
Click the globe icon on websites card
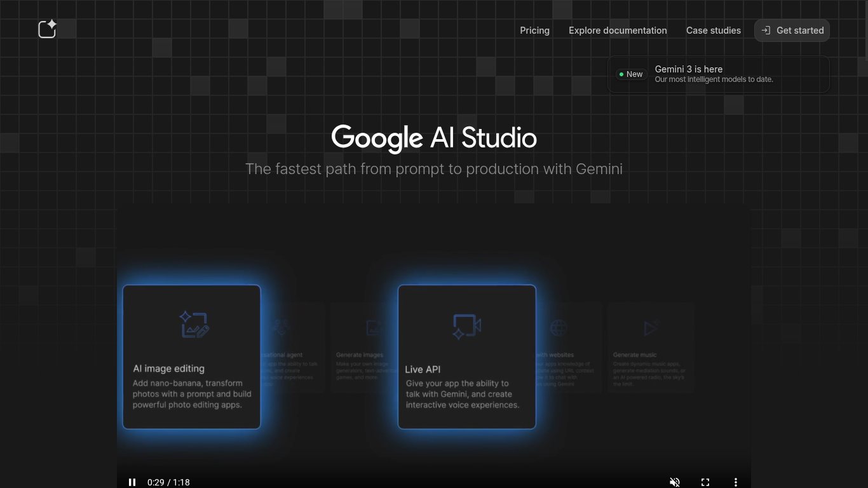point(559,328)
